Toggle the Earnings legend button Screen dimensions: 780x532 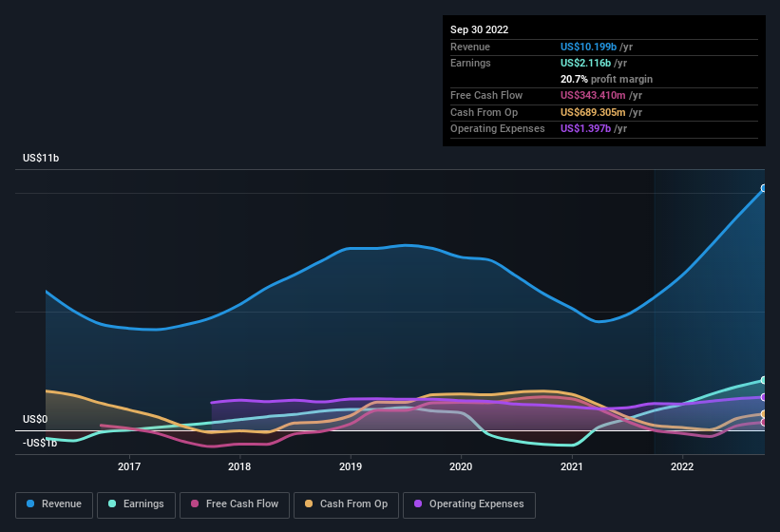click(136, 504)
